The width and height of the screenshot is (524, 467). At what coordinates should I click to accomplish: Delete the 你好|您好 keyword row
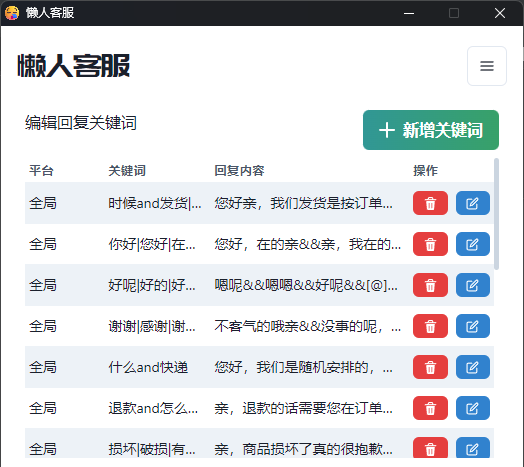tap(430, 244)
